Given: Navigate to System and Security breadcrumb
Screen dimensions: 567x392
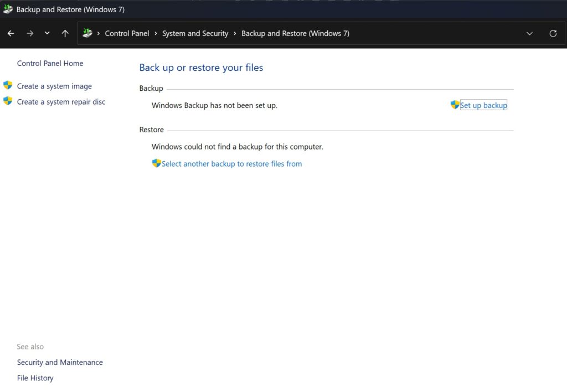Looking at the screenshot, I should [195, 33].
